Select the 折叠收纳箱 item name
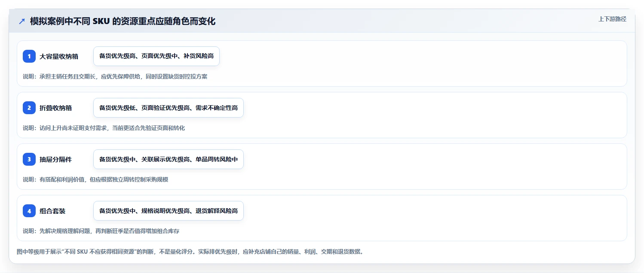This screenshot has width=644, height=273. coord(56,108)
